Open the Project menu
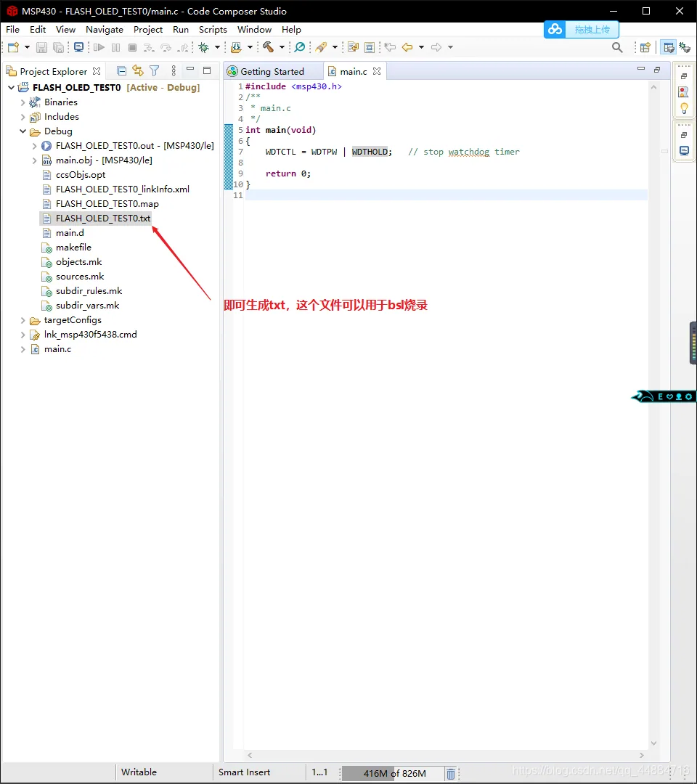Viewport: 697px width, 784px height. coord(148,30)
